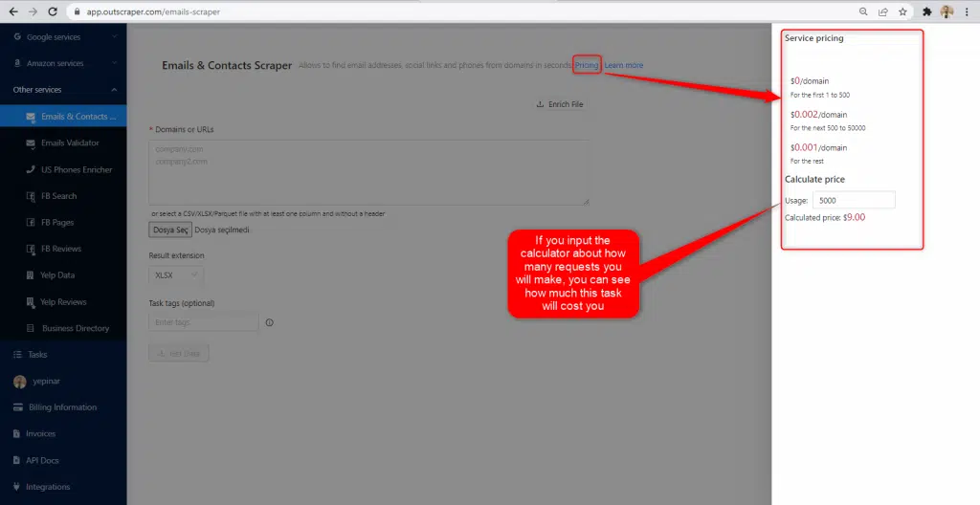Open the Tasks page
The width and height of the screenshot is (980, 505).
click(36, 355)
